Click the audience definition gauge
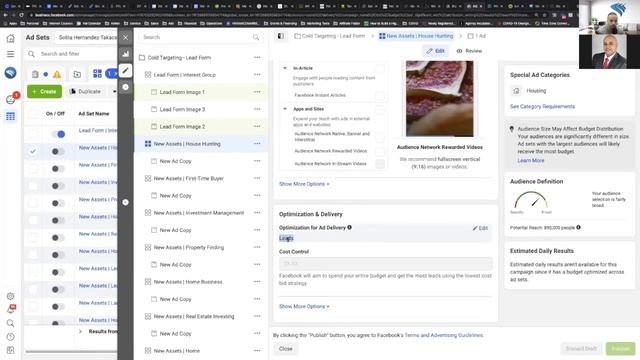 tap(531, 202)
